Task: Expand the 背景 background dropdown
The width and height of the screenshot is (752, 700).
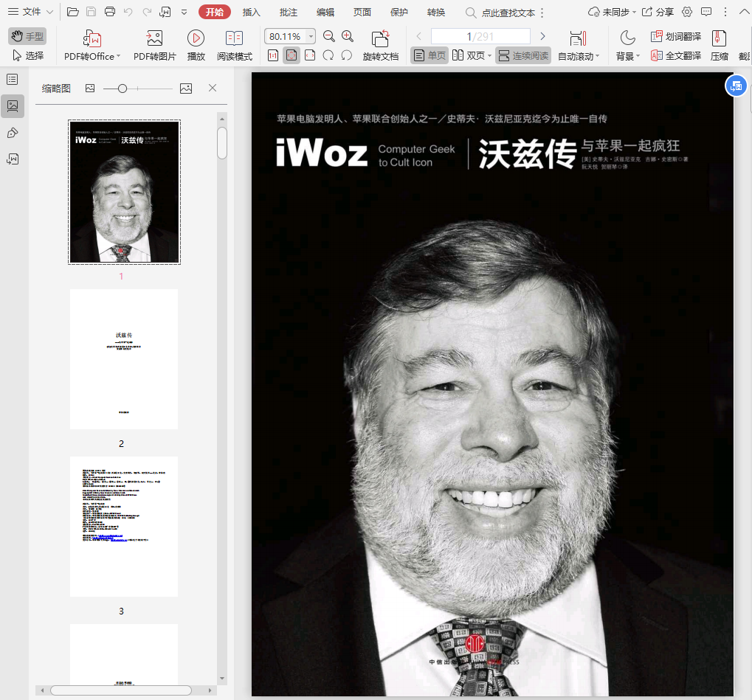Action: point(638,57)
